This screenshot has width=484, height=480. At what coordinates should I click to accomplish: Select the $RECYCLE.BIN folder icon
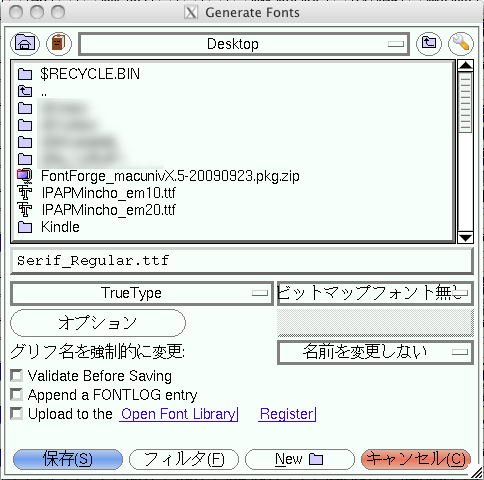[25, 74]
